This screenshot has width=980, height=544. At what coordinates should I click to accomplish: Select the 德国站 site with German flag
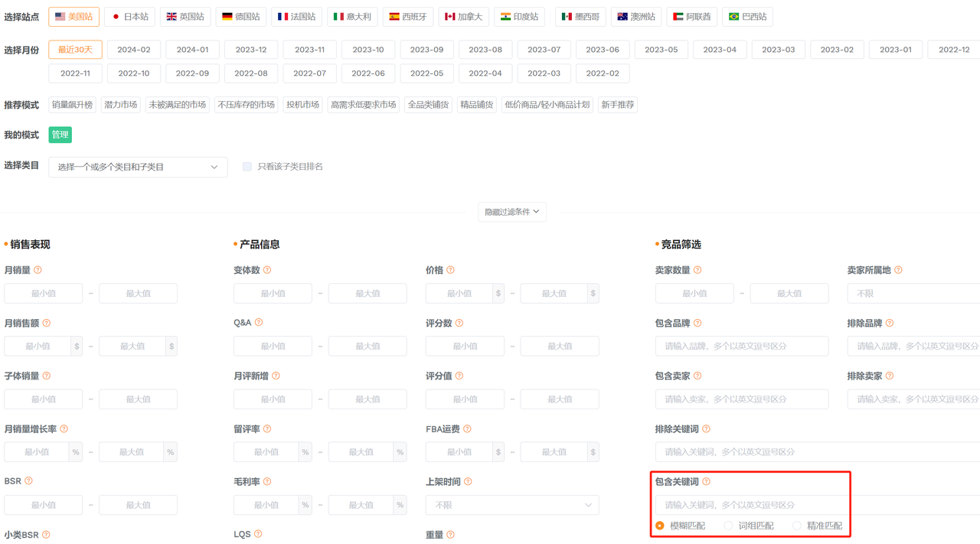click(240, 17)
